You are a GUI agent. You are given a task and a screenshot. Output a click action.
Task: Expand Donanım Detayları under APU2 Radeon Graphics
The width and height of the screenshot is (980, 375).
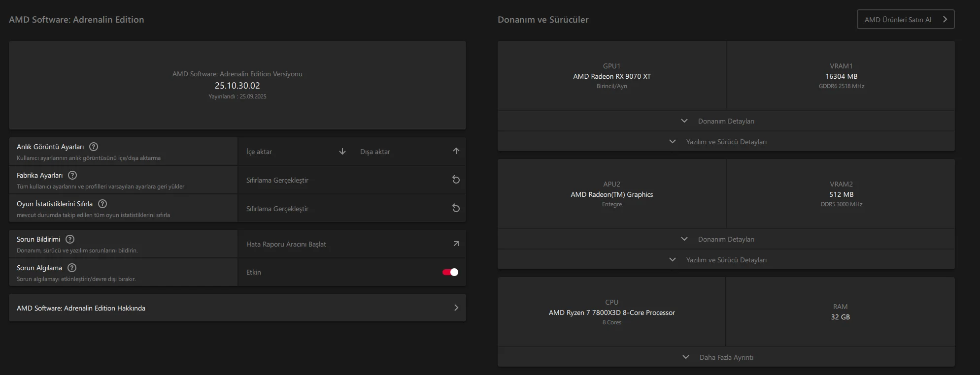[726, 239]
